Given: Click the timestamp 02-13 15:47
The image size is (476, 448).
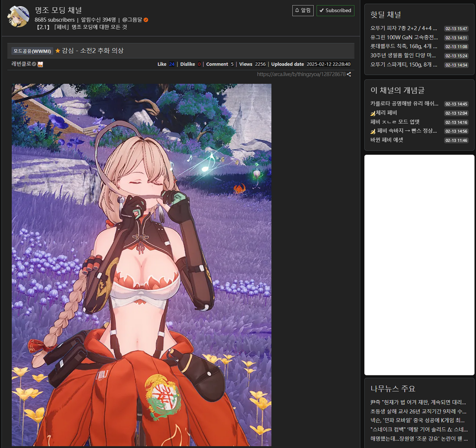Looking at the screenshot, I should point(456,29).
